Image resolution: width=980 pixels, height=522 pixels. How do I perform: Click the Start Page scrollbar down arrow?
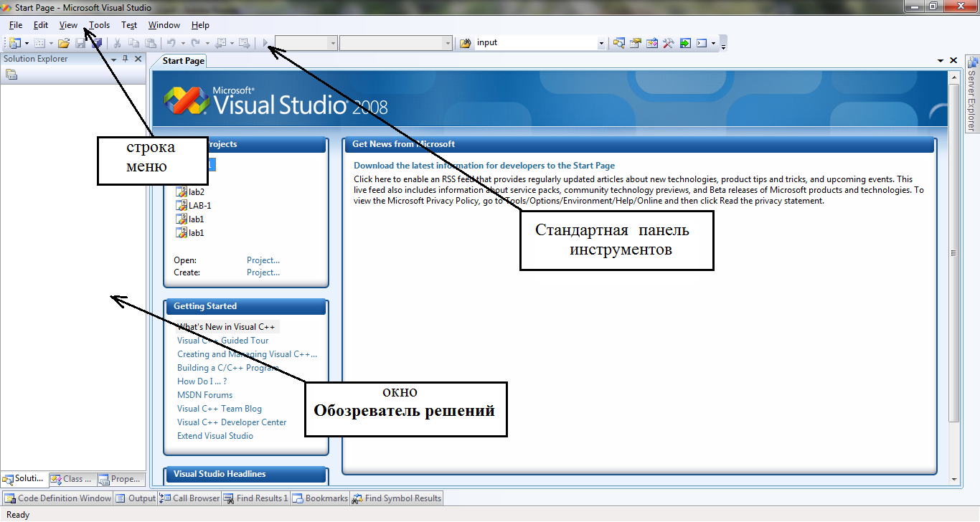click(x=954, y=479)
